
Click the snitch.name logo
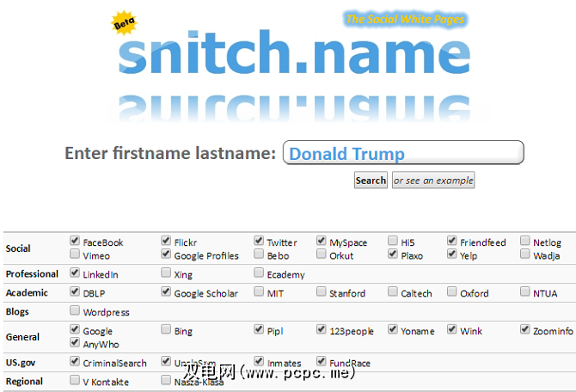[294, 52]
